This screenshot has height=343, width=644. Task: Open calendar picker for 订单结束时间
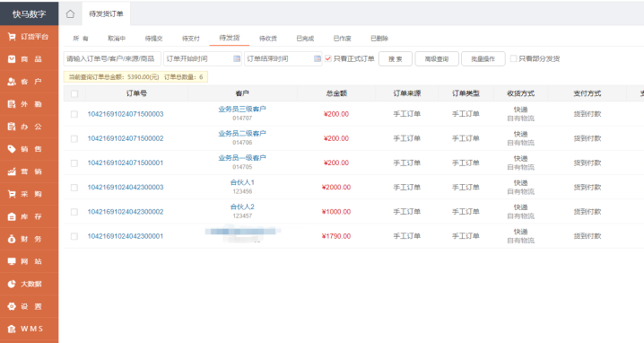[x=318, y=58]
